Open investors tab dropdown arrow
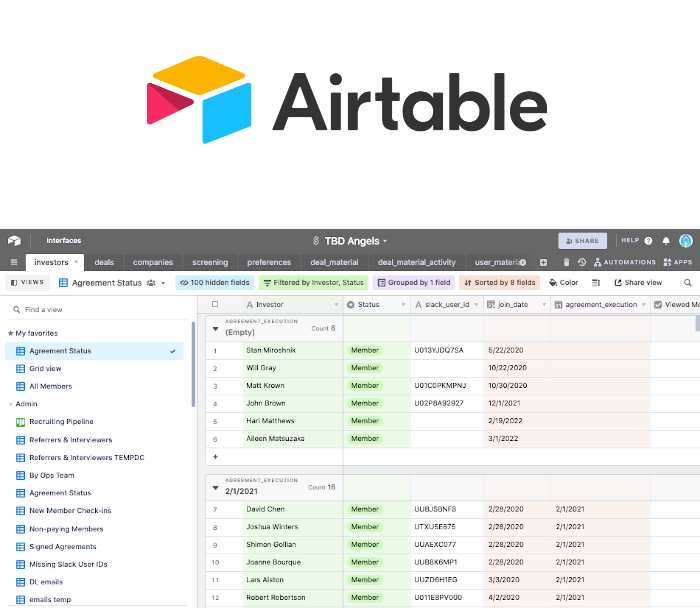 76,262
